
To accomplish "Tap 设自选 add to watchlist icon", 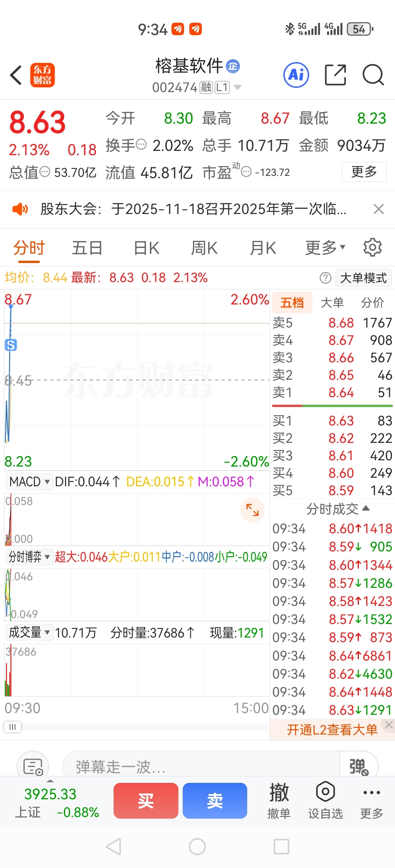I will (326, 800).
